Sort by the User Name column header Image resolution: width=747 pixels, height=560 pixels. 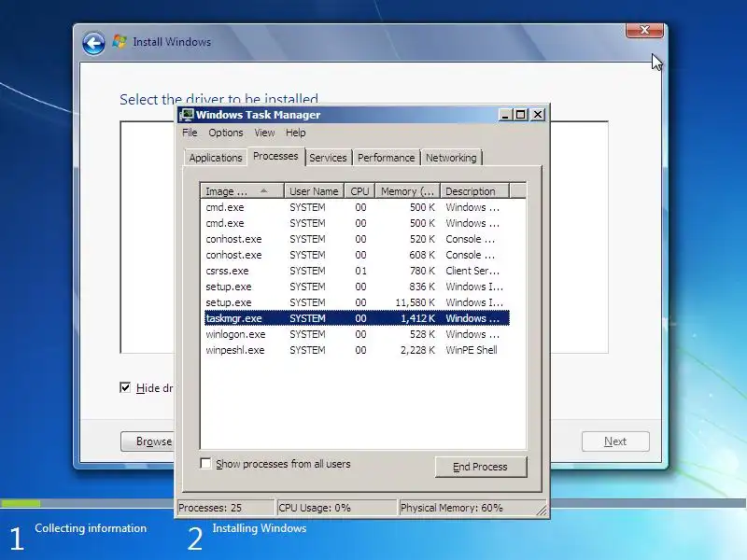(314, 191)
